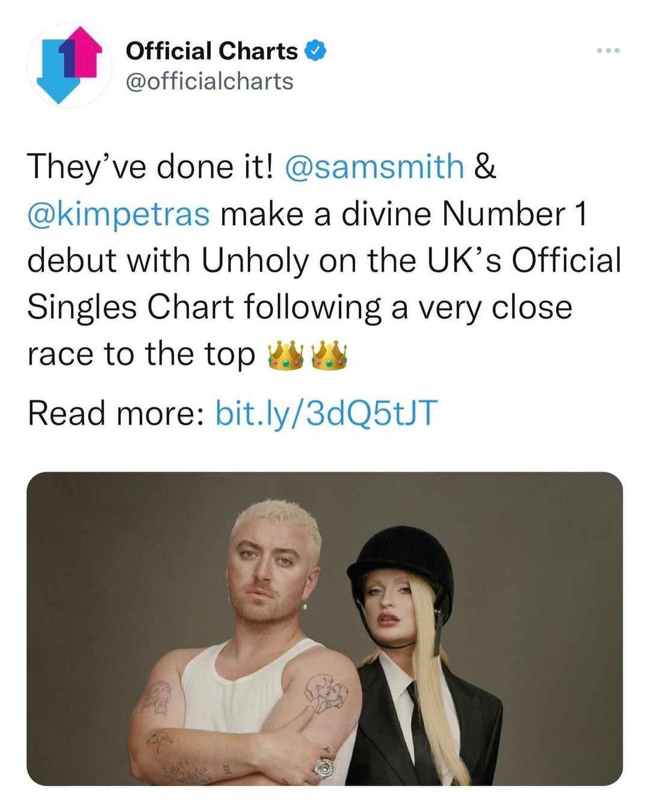
Task: Open the Official Charts profile avatar
Action: 69,65
